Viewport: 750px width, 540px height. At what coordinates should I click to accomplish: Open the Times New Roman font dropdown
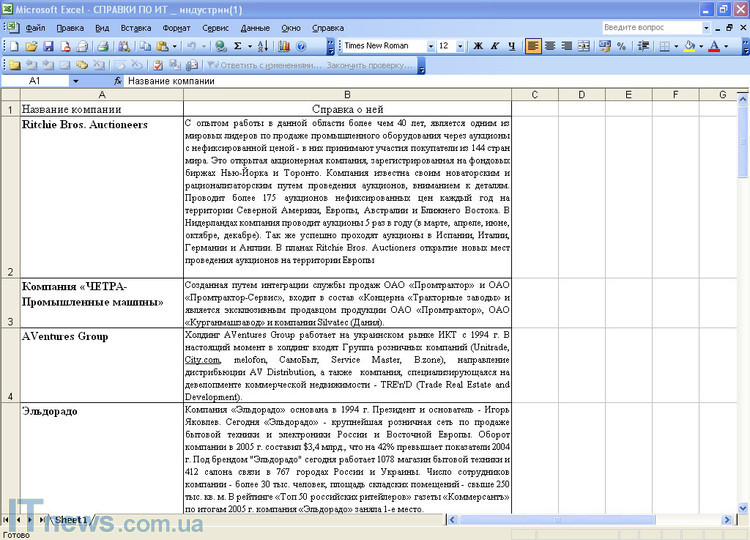tap(431, 46)
